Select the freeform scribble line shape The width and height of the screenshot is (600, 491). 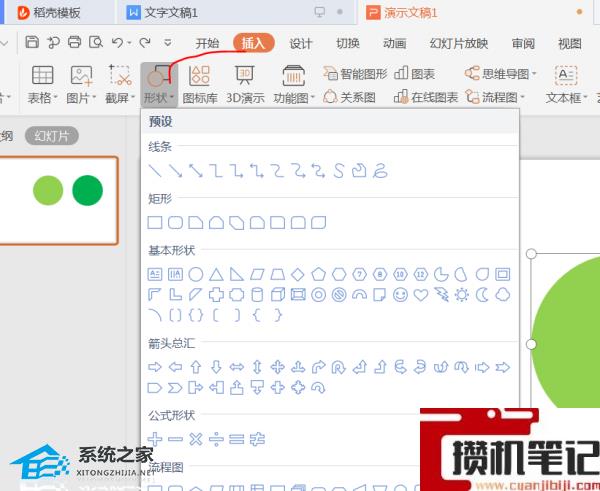(380, 171)
